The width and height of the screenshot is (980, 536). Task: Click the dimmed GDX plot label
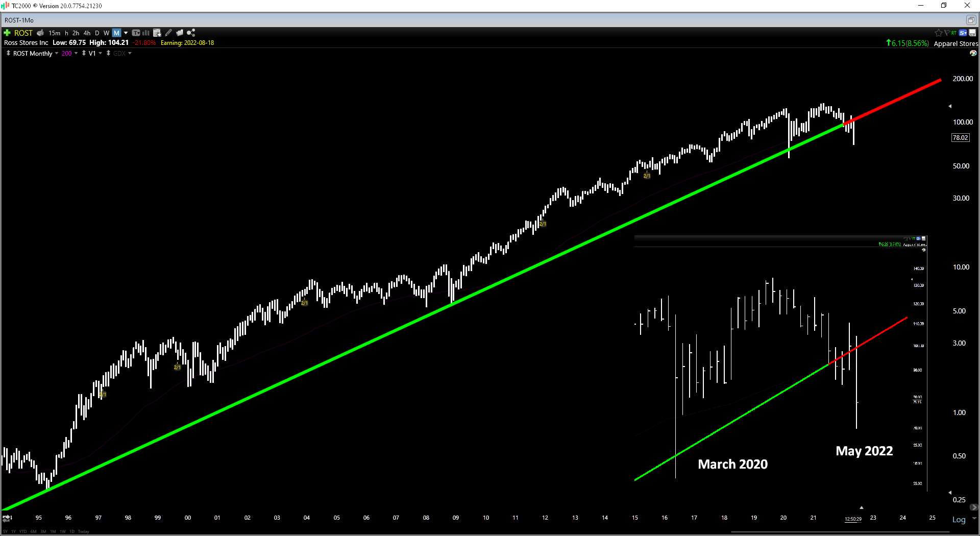coord(119,53)
